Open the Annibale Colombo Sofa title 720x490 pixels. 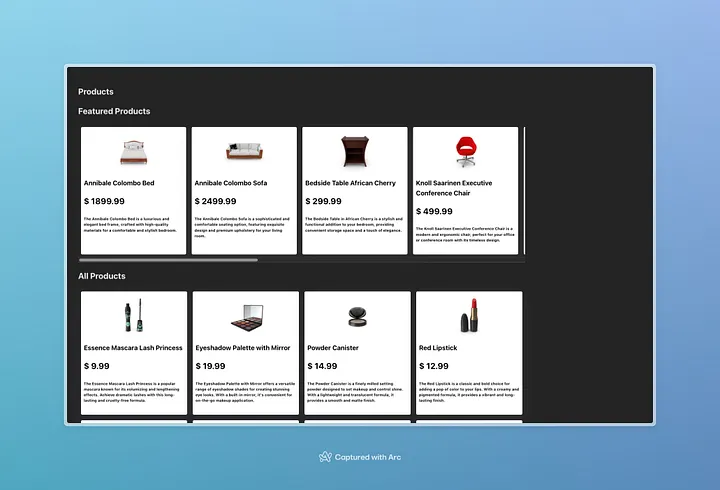pyautogui.click(x=231, y=183)
